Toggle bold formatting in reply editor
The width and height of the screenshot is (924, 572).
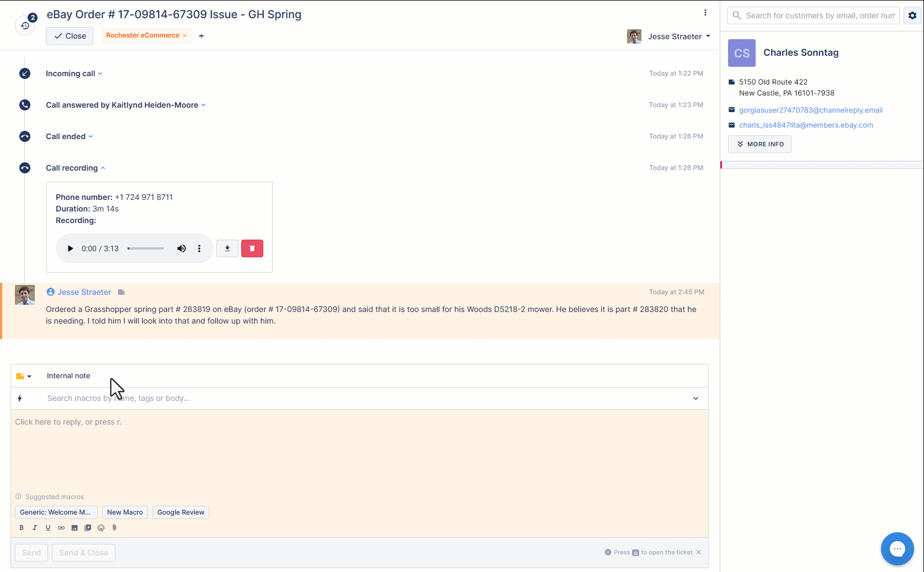coord(22,528)
